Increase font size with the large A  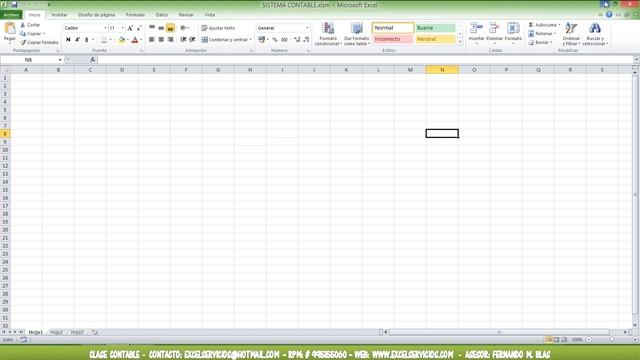[x=130, y=28]
